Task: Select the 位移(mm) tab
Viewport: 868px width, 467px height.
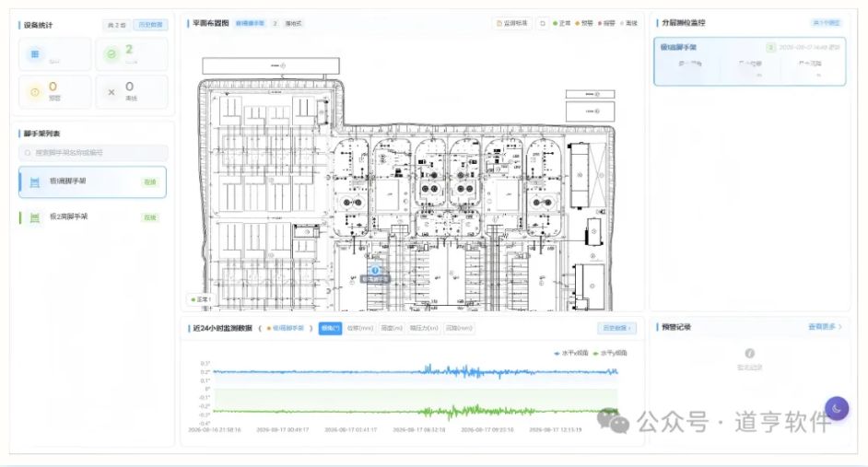Action: 360,328
